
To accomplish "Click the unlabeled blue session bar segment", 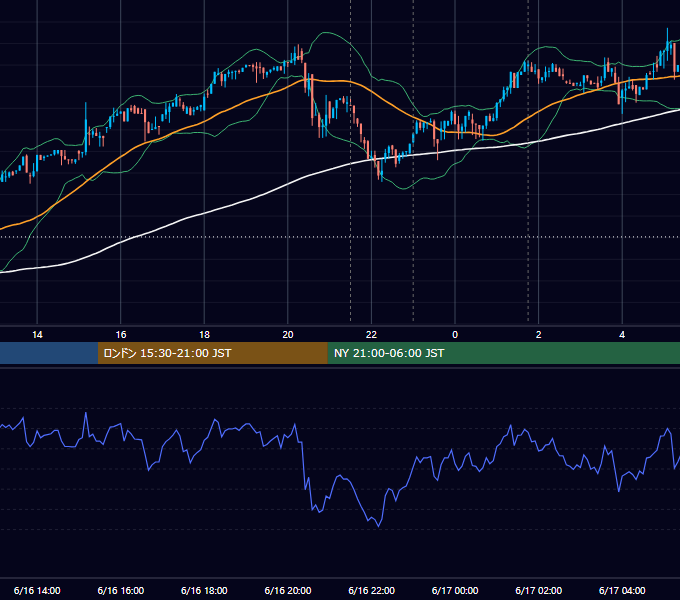I will point(49,353).
